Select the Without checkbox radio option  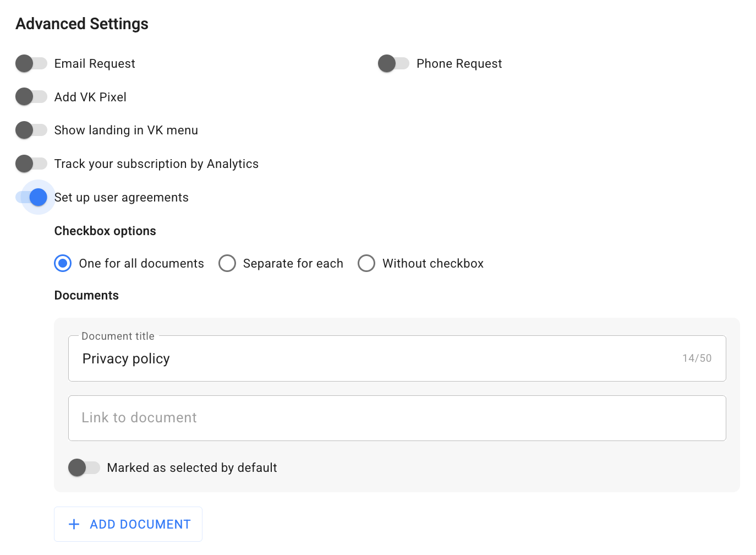(366, 264)
